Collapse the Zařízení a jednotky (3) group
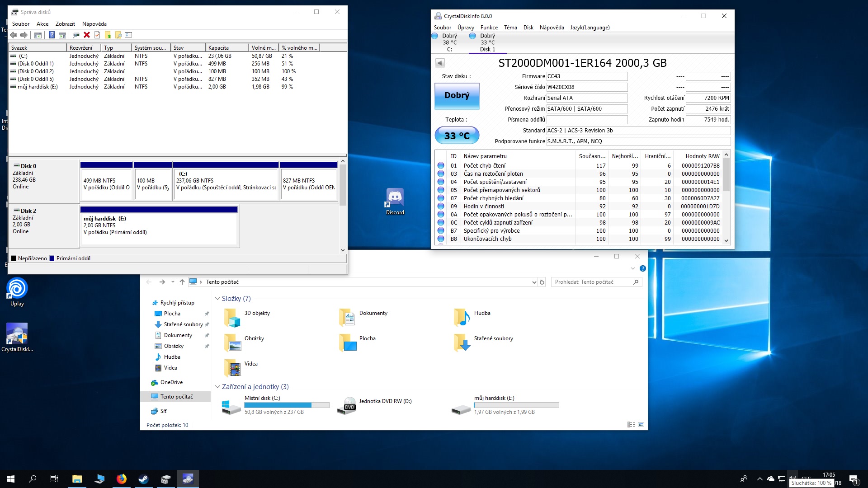The width and height of the screenshot is (868, 488). tap(217, 387)
